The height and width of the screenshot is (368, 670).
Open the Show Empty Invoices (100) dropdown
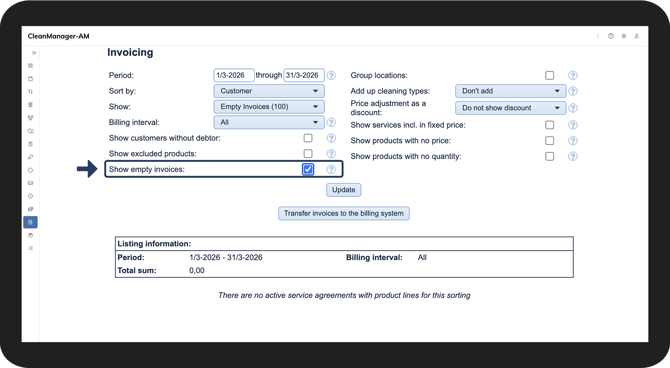tap(269, 107)
